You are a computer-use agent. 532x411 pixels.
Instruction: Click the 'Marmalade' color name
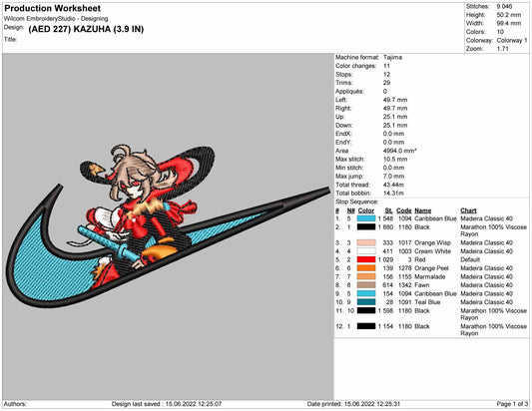pyautogui.click(x=430, y=276)
